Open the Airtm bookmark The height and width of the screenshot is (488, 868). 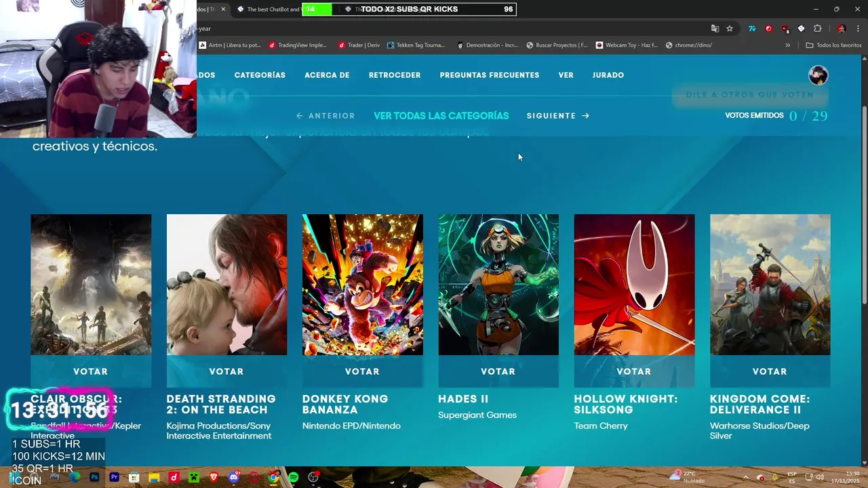tap(230, 45)
